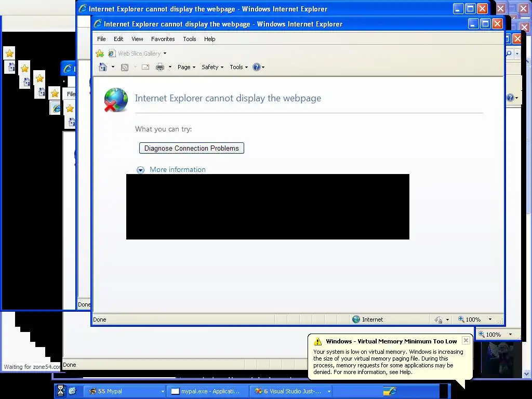Expand the dropdown arrow beside Help icon
This screenshot has width=532, height=399.
(263, 67)
